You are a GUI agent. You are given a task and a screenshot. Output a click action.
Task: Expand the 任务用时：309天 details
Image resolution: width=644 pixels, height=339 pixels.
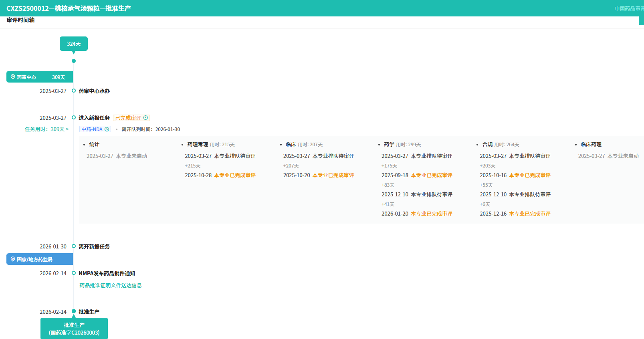pyautogui.click(x=46, y=129)
